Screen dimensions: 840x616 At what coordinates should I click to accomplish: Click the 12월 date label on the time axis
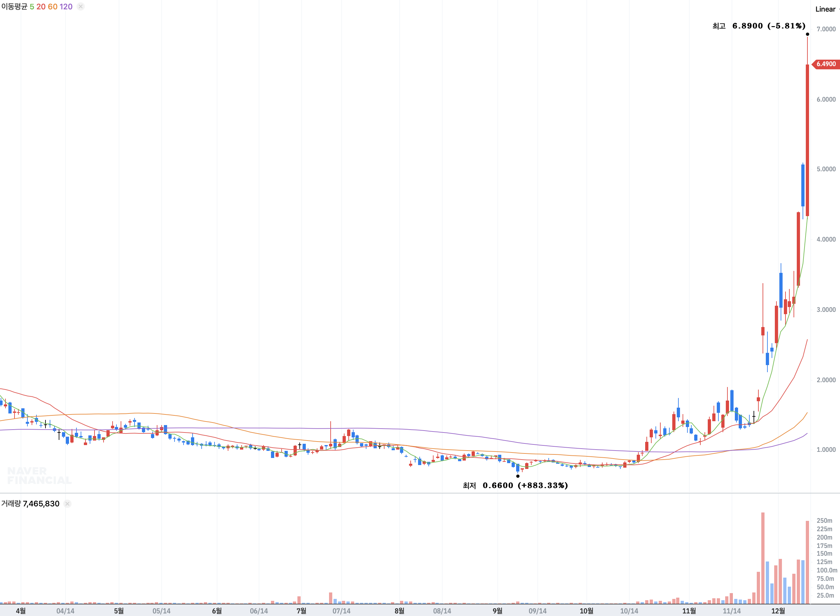click(x=778, y=611)
